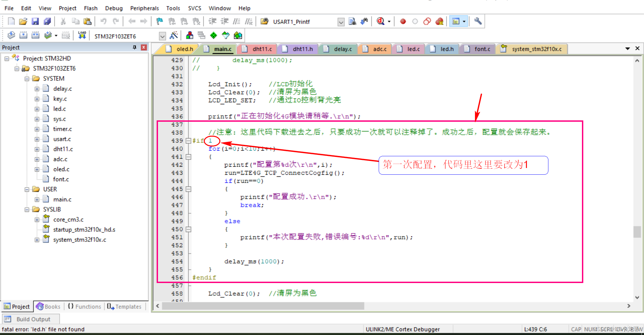Open the USART1_Printf find dropdown arrow
The image size is (644, 335).
(x=341, y=22)
